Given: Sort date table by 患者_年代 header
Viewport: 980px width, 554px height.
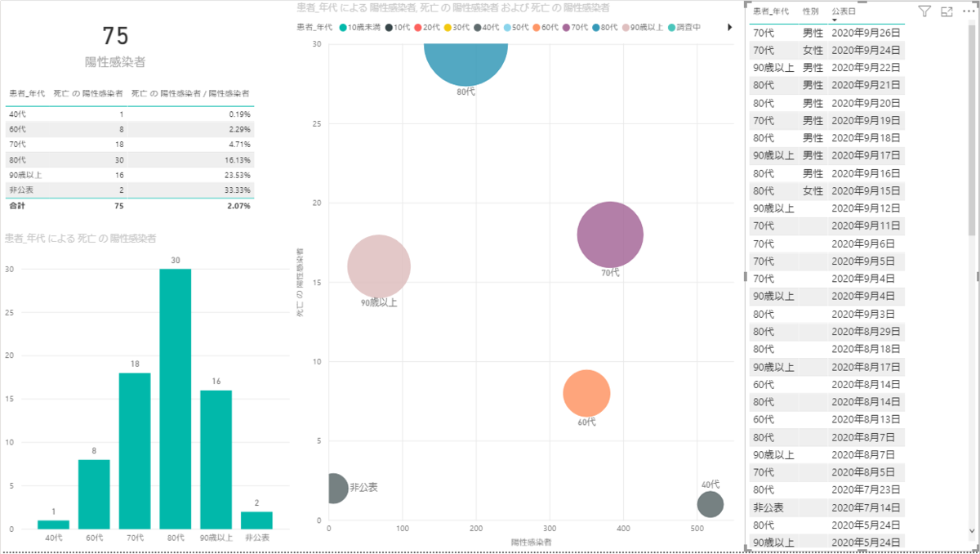Looking at the screenshot, I should pyautogui.click(x=771, y=11).
